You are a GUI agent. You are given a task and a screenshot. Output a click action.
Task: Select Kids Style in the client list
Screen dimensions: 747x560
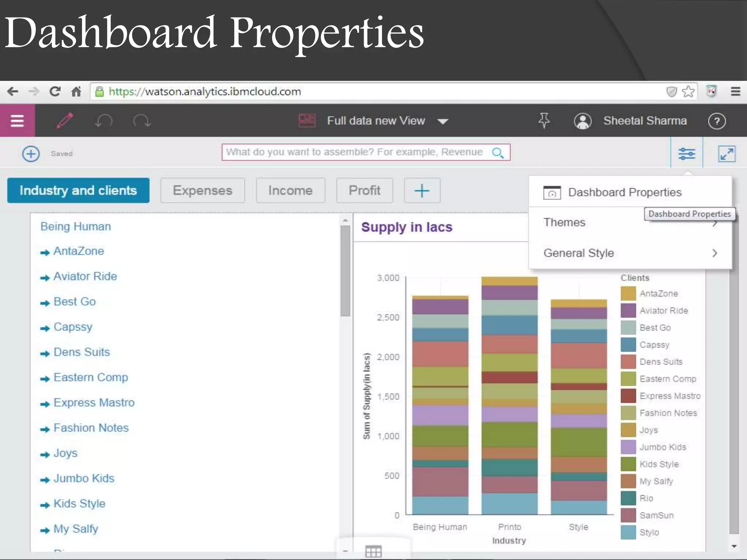coord(79,503)
